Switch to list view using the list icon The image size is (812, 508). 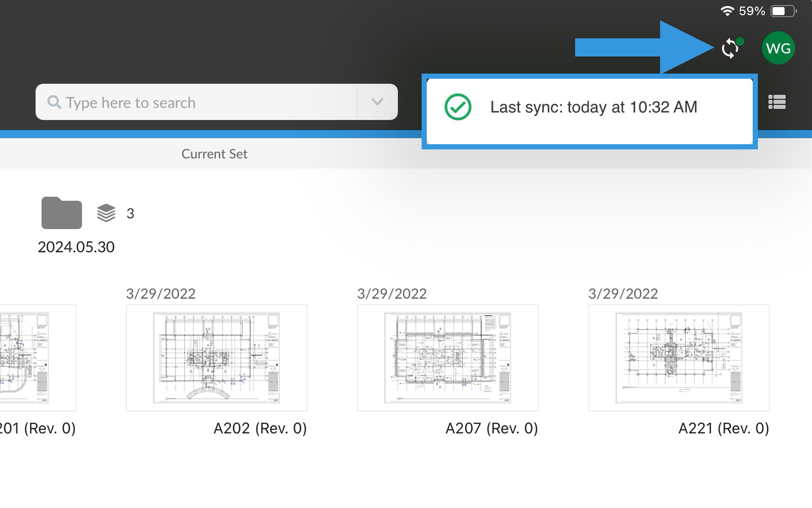777,102
